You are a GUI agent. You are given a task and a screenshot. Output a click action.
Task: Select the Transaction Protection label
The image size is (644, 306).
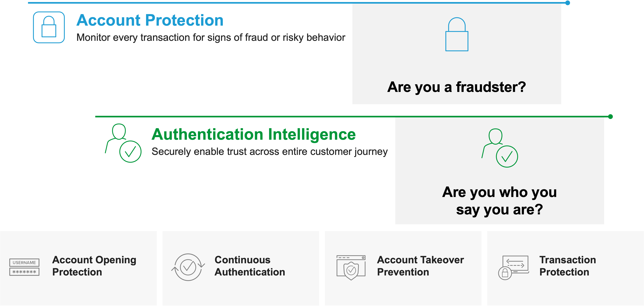(568, 266)
